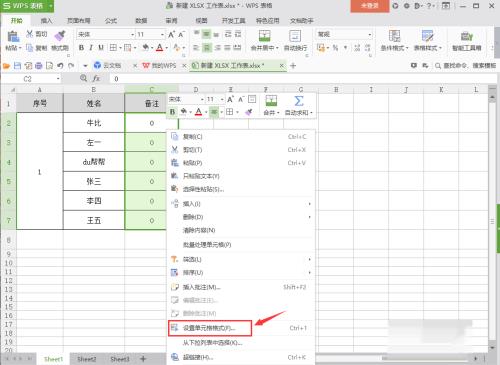This screenshot has height=365, width=500.
Task: Click the ribbon fill color bucket icon
Action: coord(146,48)
